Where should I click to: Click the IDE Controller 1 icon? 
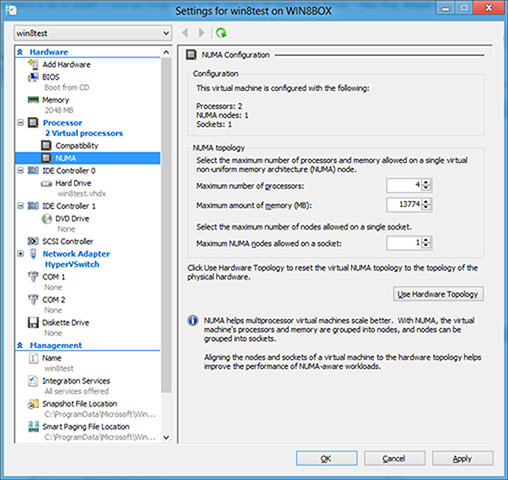[33, 206]
